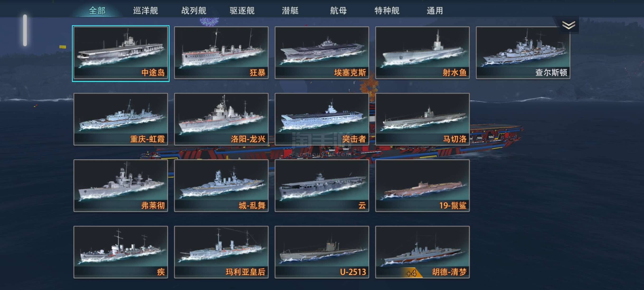Select the 弗莱彻 destroyer card

coord(121,186)
